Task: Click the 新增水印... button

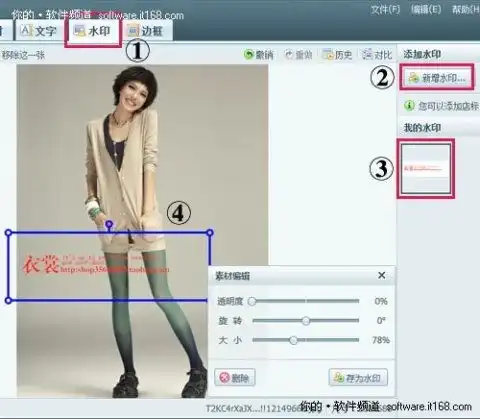Action: coord(437,78)
